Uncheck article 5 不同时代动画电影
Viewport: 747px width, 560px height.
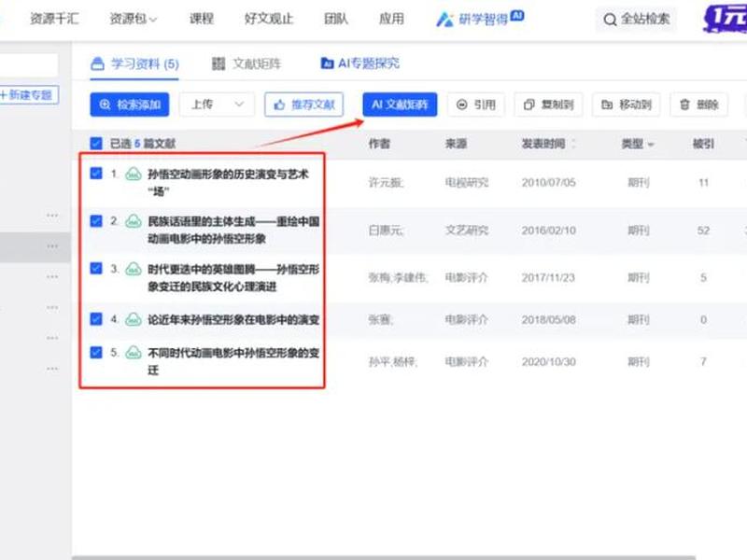(x=96, y=353)
